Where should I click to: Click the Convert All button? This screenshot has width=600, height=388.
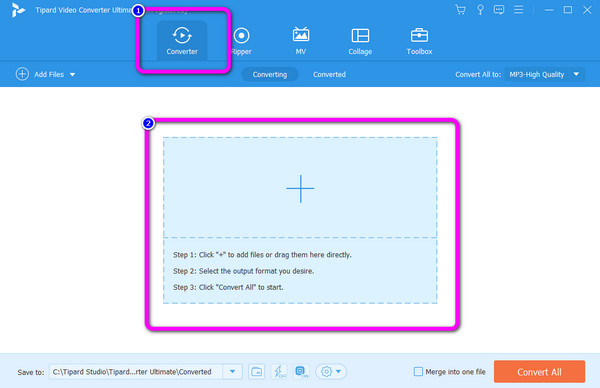click(x=539, y=372)
